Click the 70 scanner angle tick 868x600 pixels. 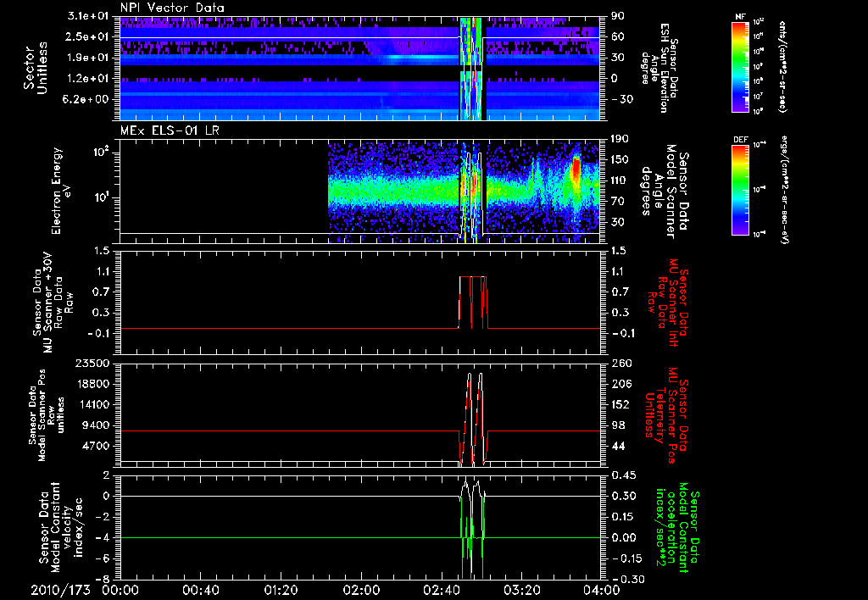617,201
